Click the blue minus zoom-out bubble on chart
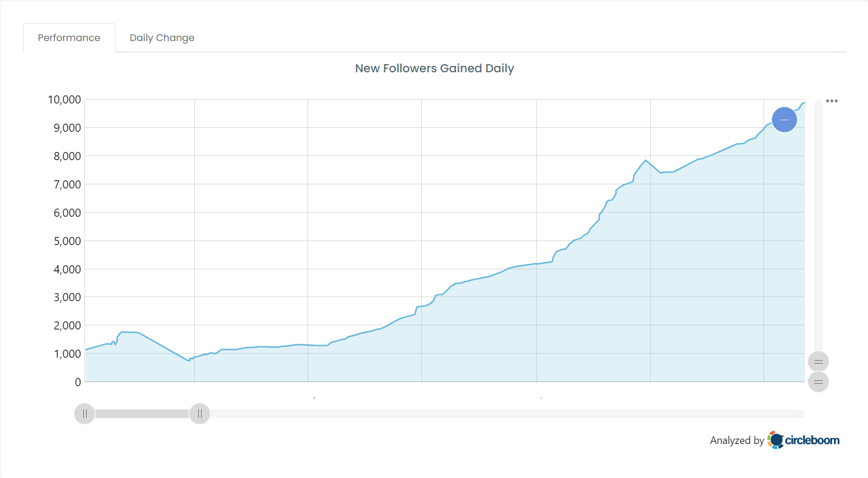This screenshot has width=868, height=478. 784,120
